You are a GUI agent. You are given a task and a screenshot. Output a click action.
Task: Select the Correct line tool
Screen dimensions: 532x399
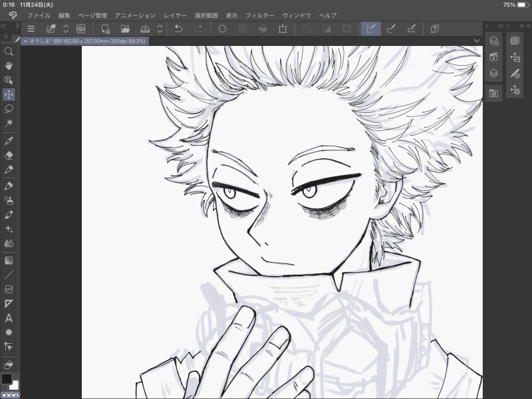(x=9, y=346)
